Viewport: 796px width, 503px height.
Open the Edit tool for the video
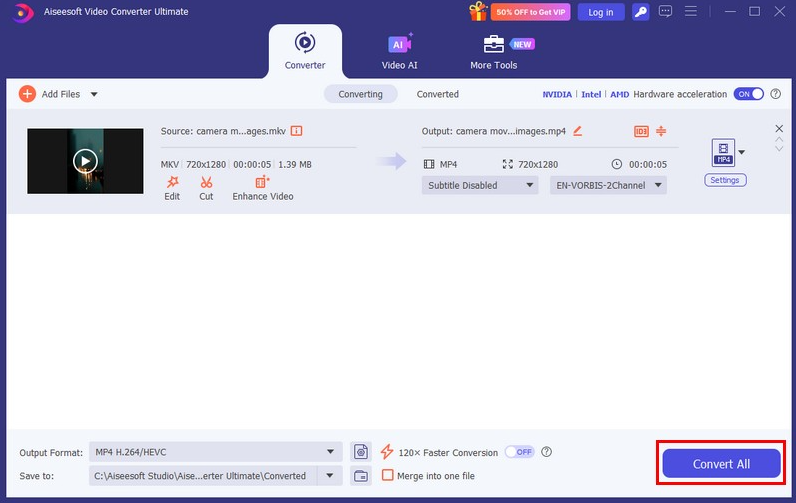[172, 188]
